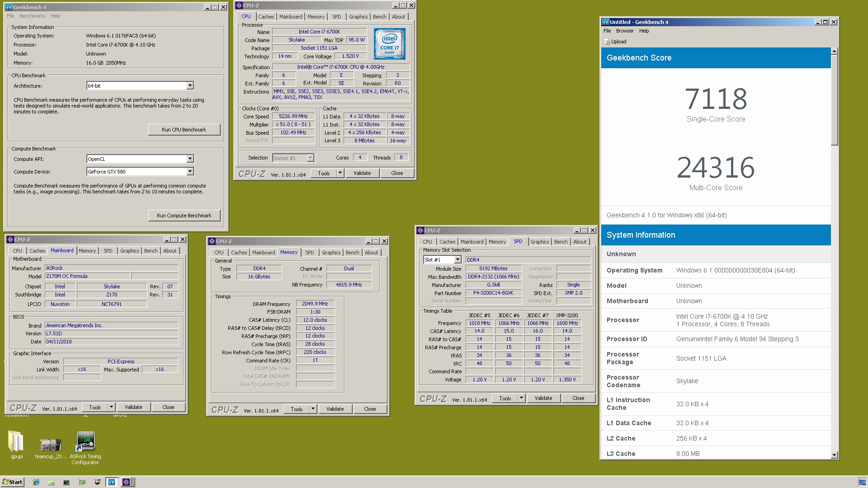Click the Multiplier value x 51.0 (8 - 51)

coord(293,125)
